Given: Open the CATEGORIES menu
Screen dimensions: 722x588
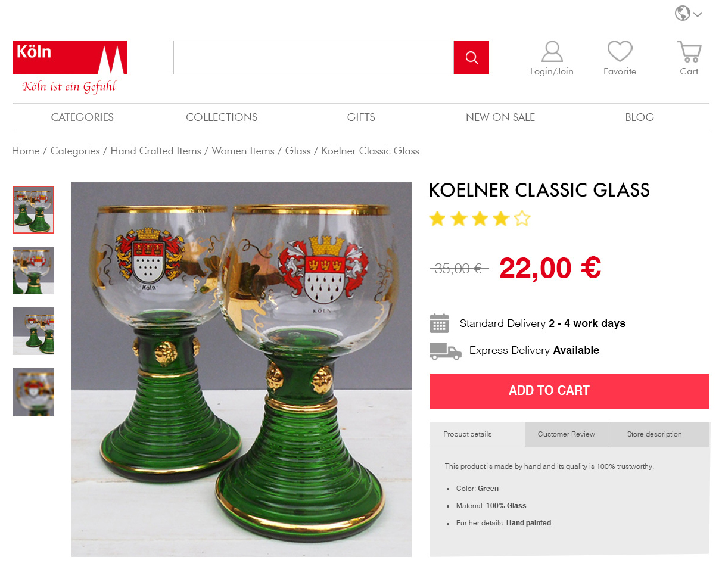Looking at the screenshot, I should [x=82, y=117].
